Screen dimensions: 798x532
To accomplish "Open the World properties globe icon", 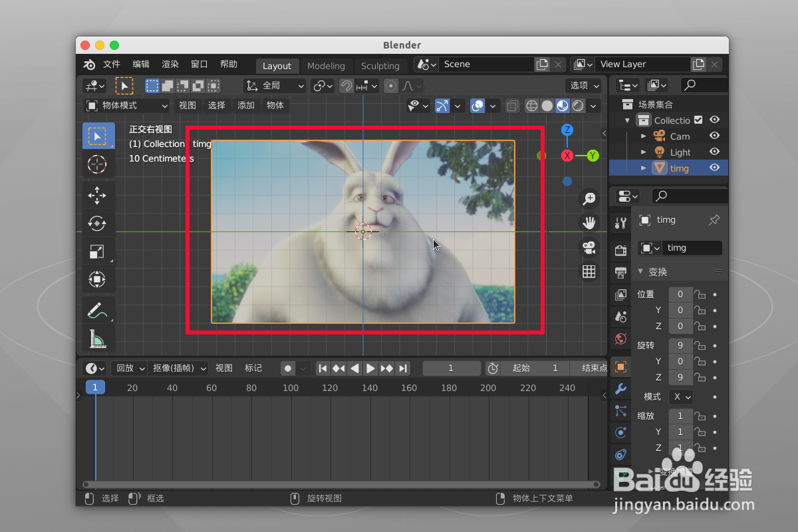I will pyautogui.click(x=621, y=339).
